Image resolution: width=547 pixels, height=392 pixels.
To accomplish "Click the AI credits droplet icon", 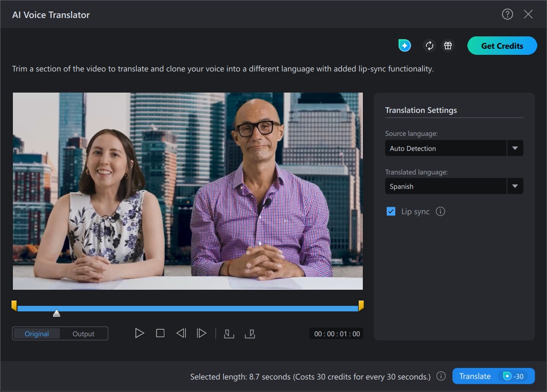I will tap(404, 46).
